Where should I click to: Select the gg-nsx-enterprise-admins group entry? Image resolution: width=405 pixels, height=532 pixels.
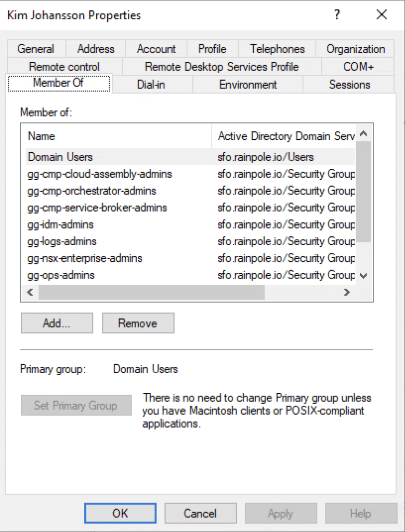(85, 258)
